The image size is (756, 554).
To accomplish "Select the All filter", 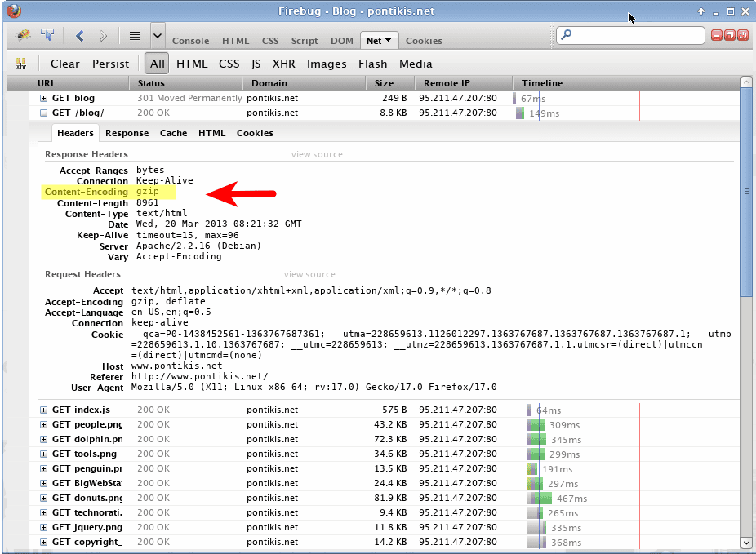I will coord(158,64).
